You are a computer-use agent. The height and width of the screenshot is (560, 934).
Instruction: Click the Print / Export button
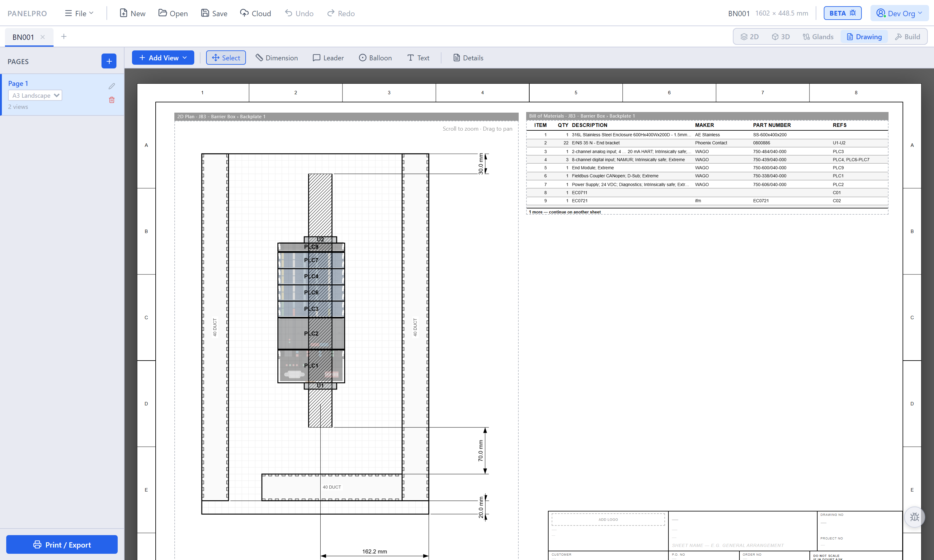click(62, 544)
